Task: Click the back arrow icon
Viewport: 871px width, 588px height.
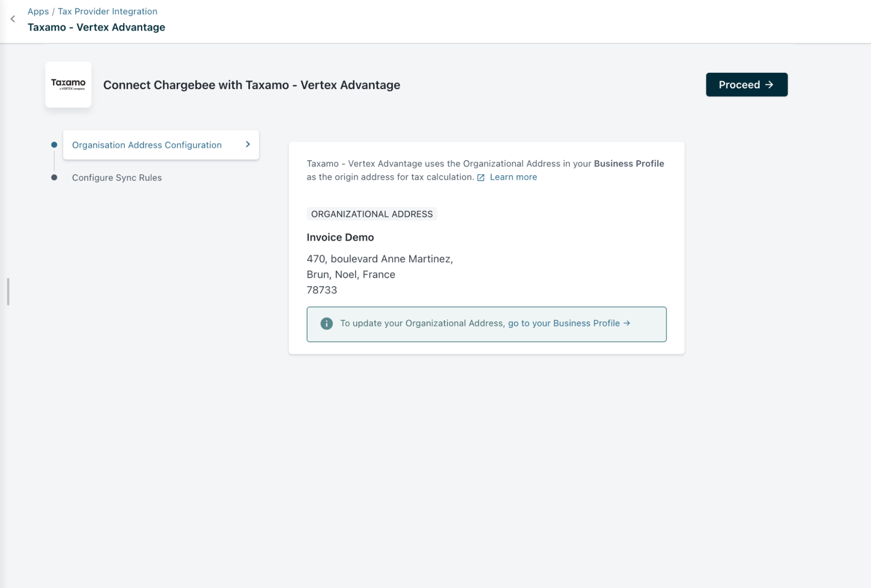Action: pos(13,19)
